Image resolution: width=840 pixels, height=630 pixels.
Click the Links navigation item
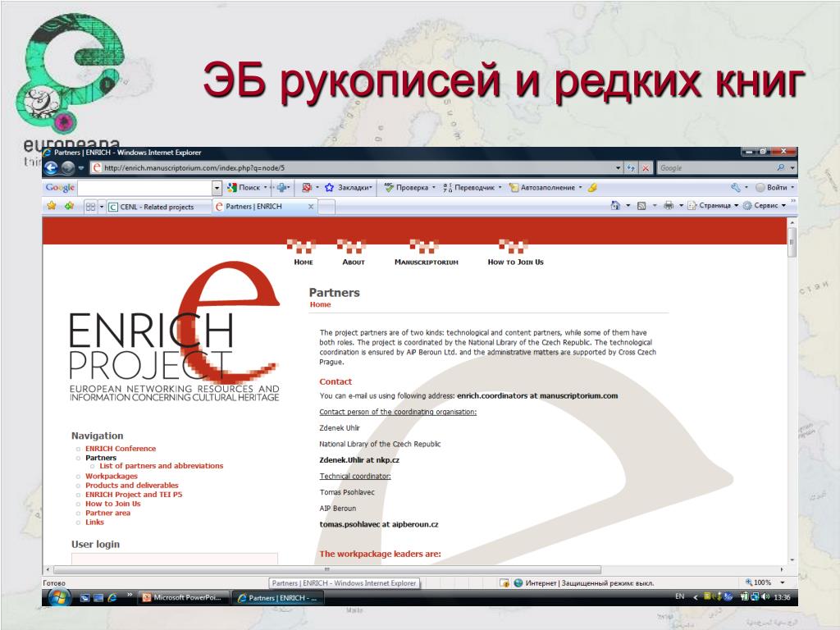click(x=95, y=522)
